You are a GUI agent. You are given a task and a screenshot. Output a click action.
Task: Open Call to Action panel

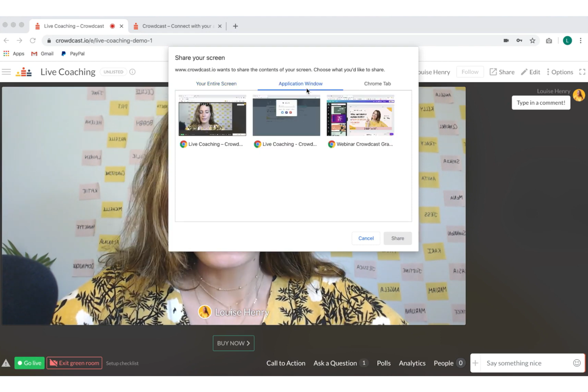point(286,363)
